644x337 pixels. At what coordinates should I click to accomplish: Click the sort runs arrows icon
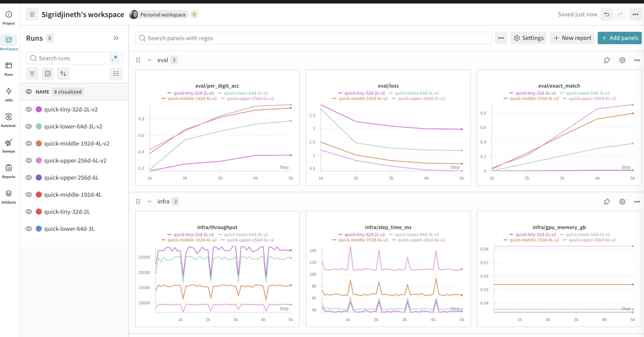pyautogui.click(x=63, y=74)
